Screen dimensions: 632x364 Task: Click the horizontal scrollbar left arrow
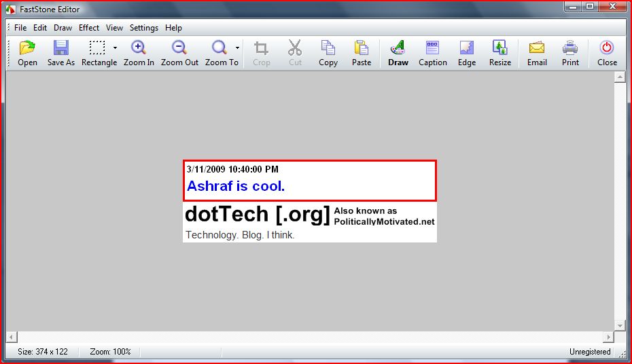point(12,337)
